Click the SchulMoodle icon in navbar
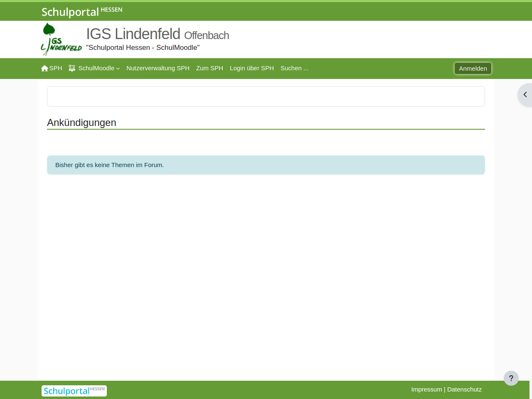Screen dimensions: 532x399 pyautogui.click(x=72, y=68)
